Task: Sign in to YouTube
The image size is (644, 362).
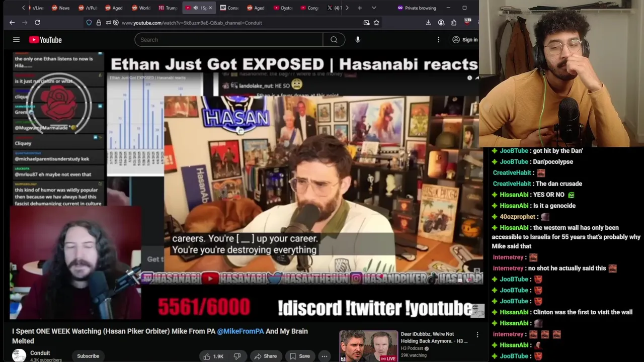Action: (465, 40)
